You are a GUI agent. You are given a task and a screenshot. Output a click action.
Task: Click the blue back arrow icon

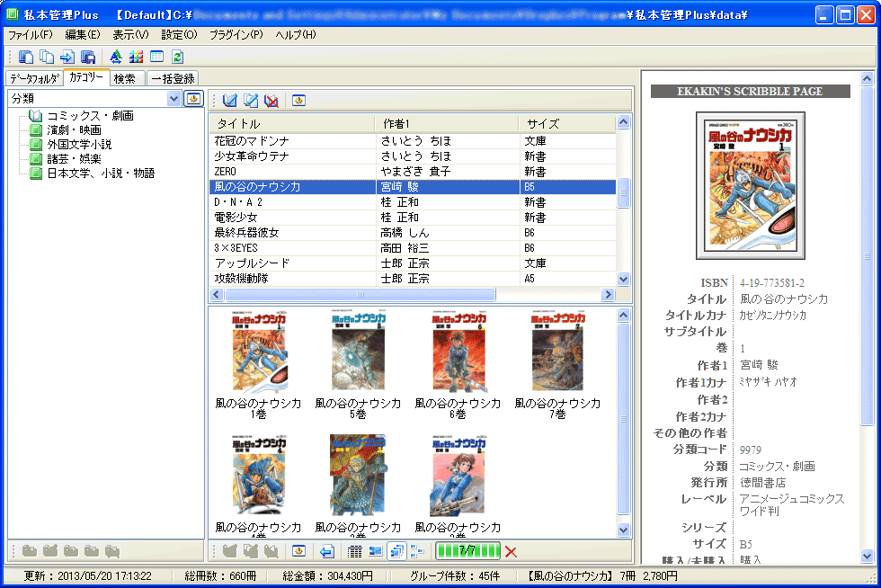pyautogui.click(x=327, y=551)
